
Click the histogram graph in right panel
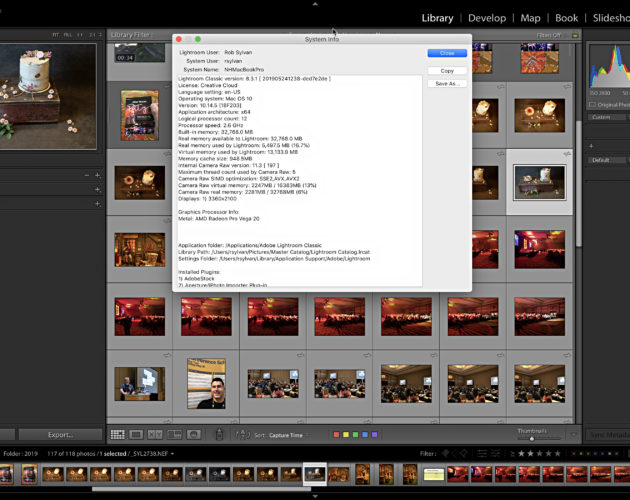(x=609, y=66)
